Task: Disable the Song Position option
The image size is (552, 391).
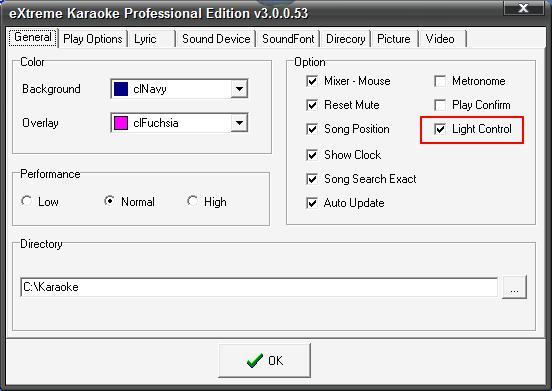Action: coord(312,129)
